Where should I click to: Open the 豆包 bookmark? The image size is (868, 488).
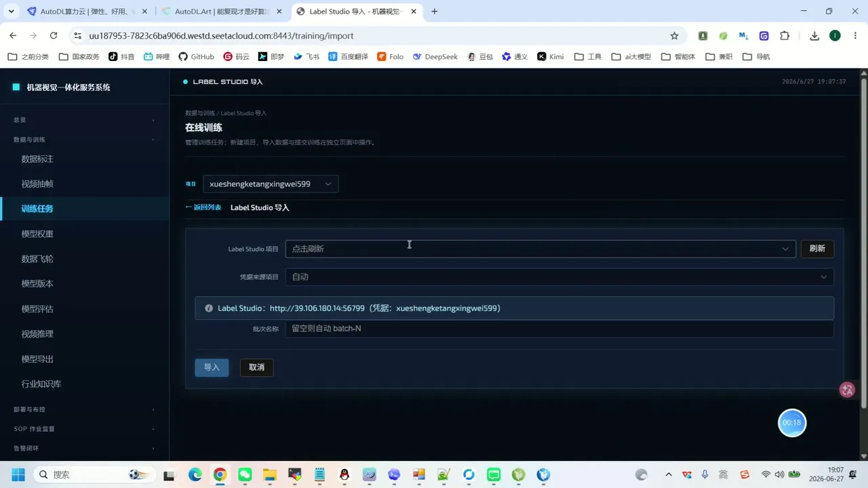coord(480,56)
